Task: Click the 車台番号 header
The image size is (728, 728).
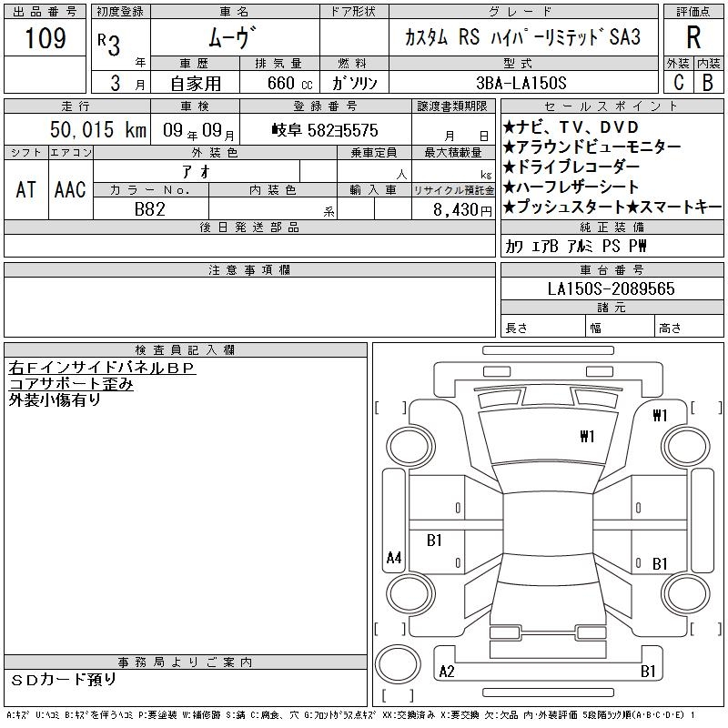Action: [612, 269]
